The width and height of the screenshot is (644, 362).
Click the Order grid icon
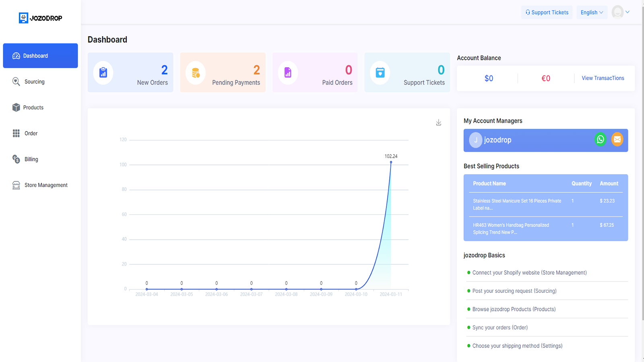tap(16, 133)
